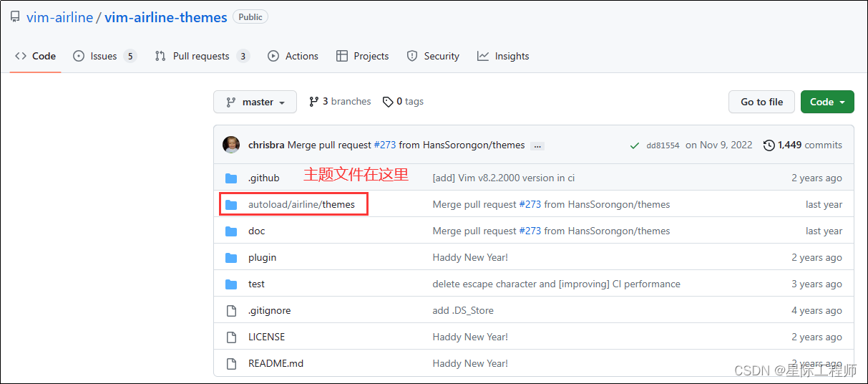This screenshot has width=868, height=384.
Task: Click the .github folder icon
Action: (x=231, y=178)
